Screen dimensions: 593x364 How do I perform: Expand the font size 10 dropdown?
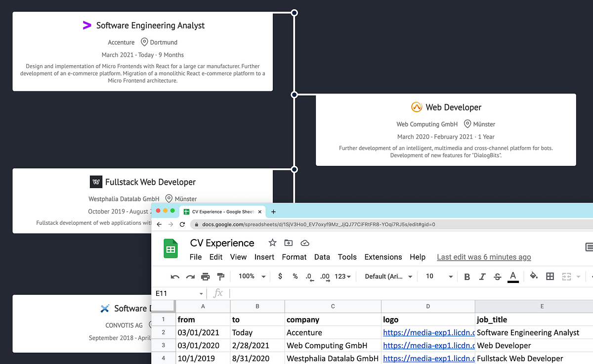click(x=437, y=277)
